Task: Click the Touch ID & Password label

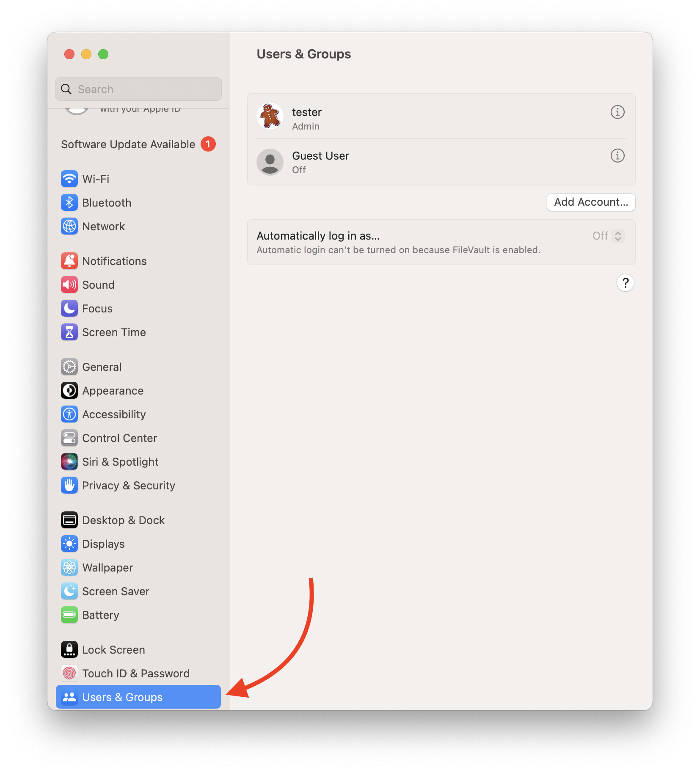Action: 136,674
